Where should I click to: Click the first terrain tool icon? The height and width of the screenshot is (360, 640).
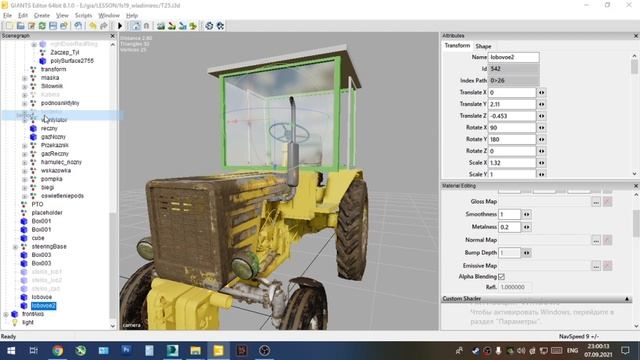coord(161,26)
